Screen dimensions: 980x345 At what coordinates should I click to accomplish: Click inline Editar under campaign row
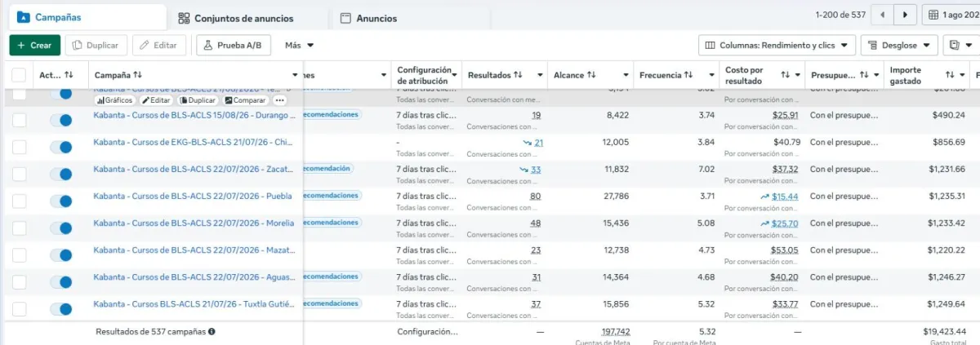tap(156, 100)
